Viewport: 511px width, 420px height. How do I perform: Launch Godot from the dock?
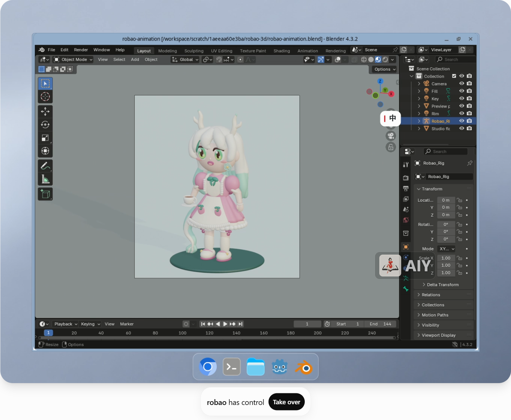(x=279, y=367)
